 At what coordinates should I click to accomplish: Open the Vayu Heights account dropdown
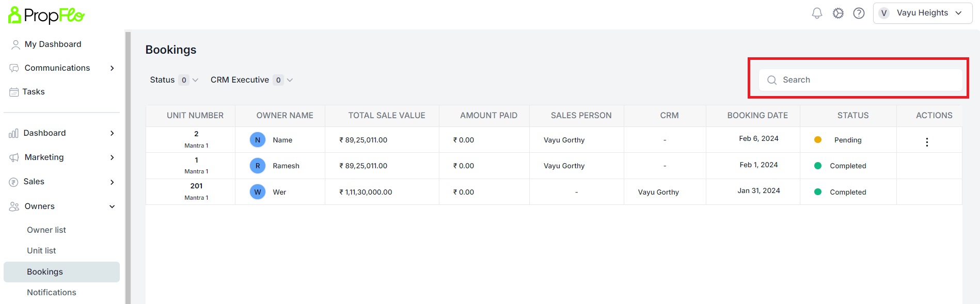point(922,13)
